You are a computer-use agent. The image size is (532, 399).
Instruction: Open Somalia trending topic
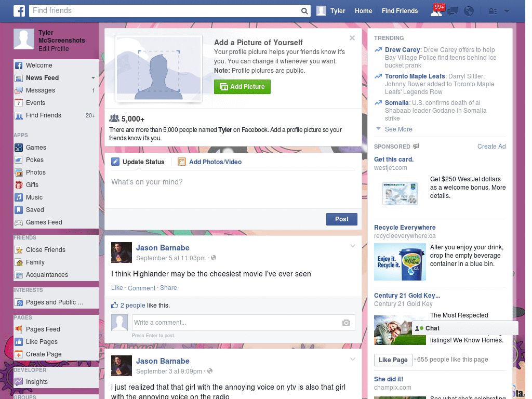396,103
